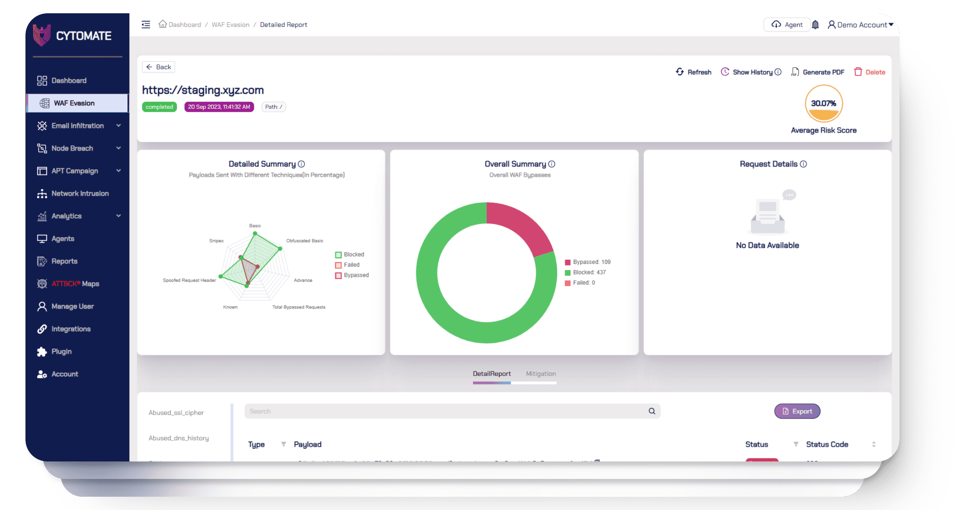980x510 pixels.
Task: Open notifications via the bell icon
Action: (x=815, y=25)
